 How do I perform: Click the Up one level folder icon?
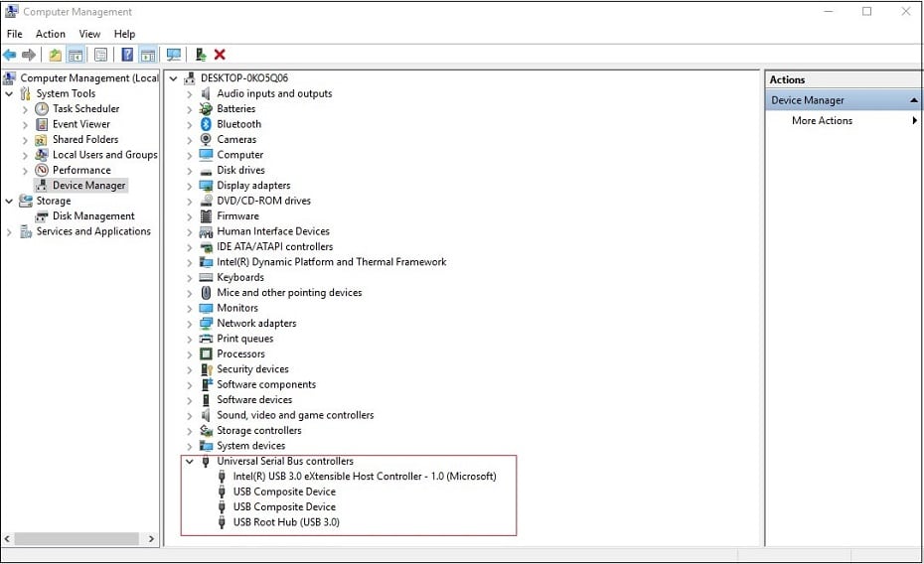(x=55, y=55)
